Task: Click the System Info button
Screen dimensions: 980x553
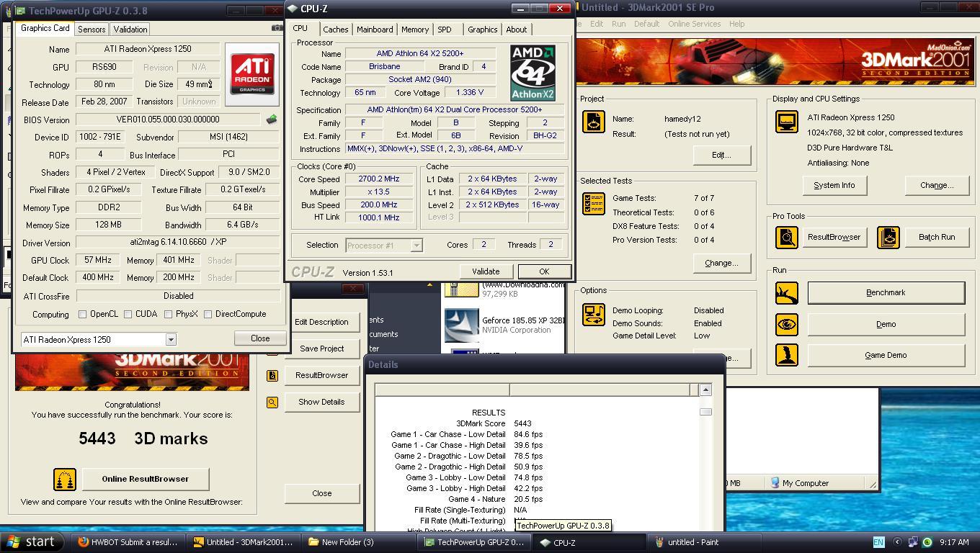Action: [834, 185]
